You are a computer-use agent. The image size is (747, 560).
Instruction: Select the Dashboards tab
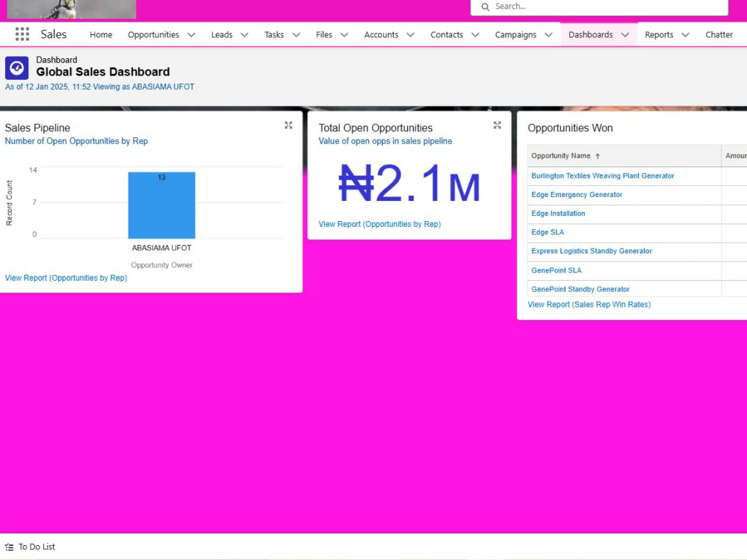click(x=590, y=35)
